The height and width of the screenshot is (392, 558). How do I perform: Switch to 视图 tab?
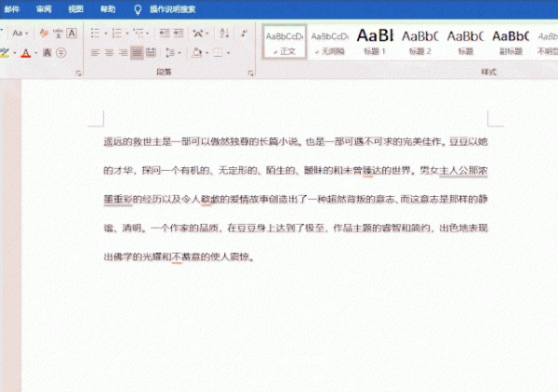click(76, 9)
